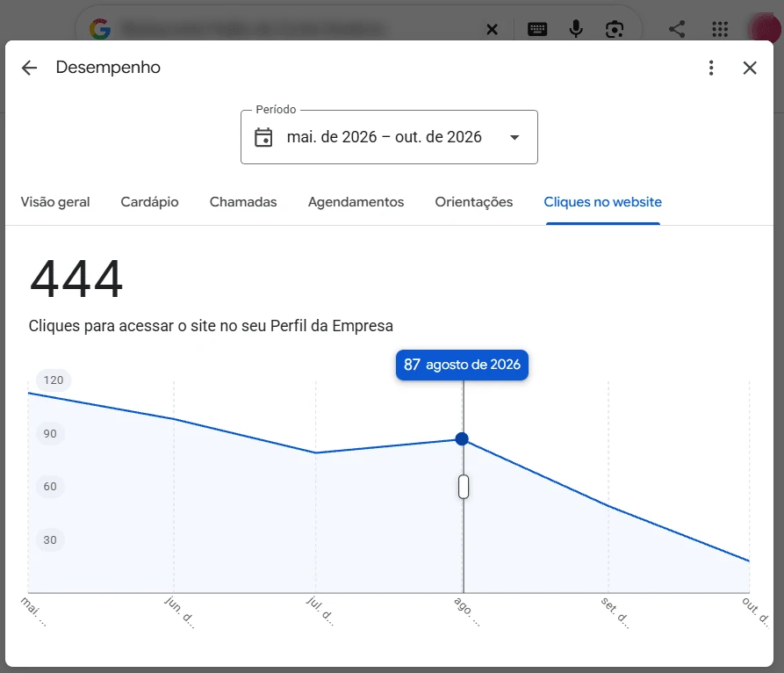784x673 pixels.
Task: Switch to the Cardápio tab
Action: (149, 202)
